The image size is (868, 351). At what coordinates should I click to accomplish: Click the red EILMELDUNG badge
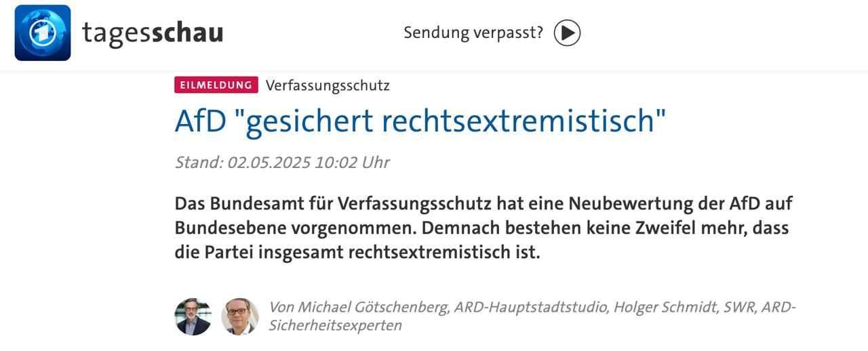click(x=216, y=85)
